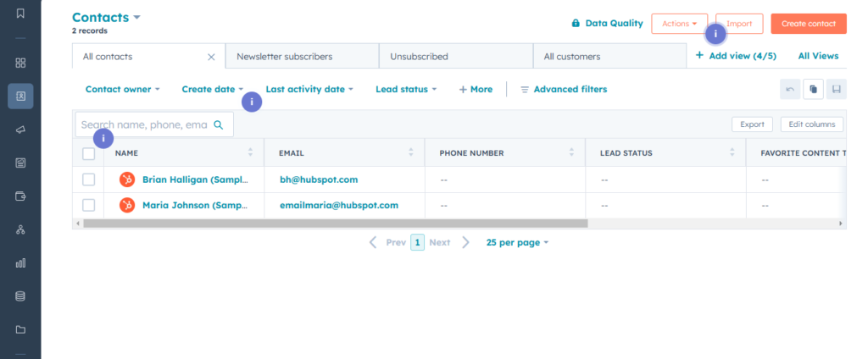868x359 pixels.
Task: Open the bookmarks icon in the sidebar
Action: (x=20, y=14)
